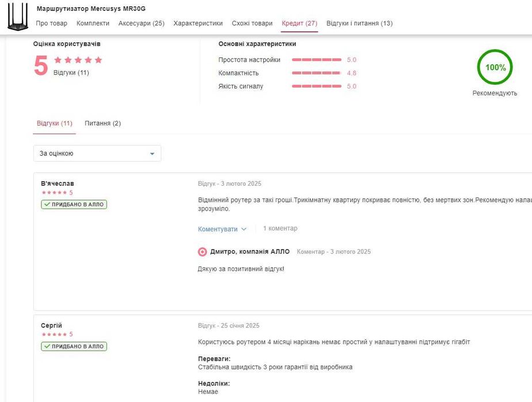Viewport: 532px width, 402px height.
Task: Click the "Відгуки (11)" link under rating
Action: [x=71, y=73]
